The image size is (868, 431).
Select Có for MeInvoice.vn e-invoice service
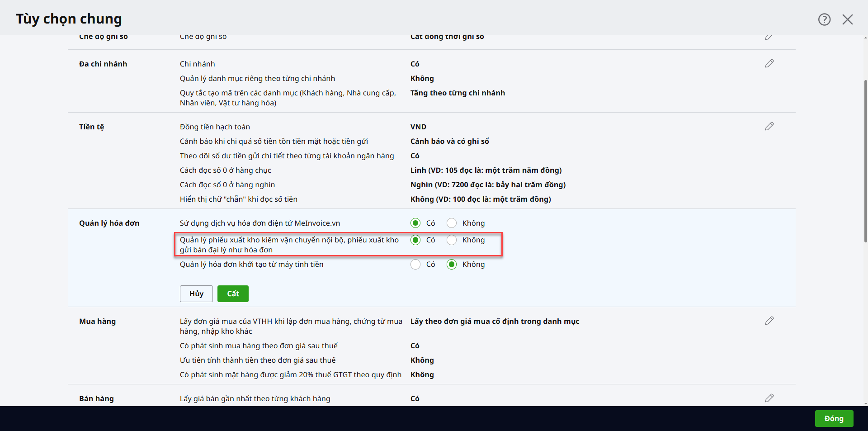pyautogui.click(x=415, y=223)
